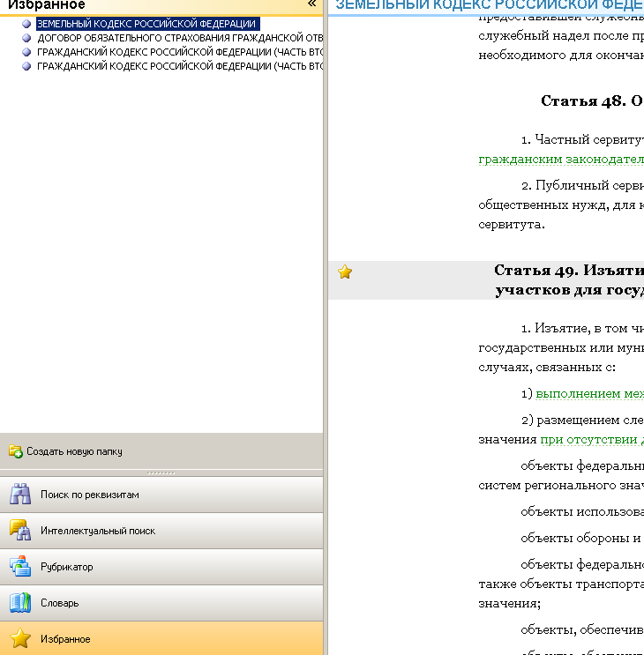644x655 pixels.
Task: Click Создать новую папку button
Action: point(161,451)
